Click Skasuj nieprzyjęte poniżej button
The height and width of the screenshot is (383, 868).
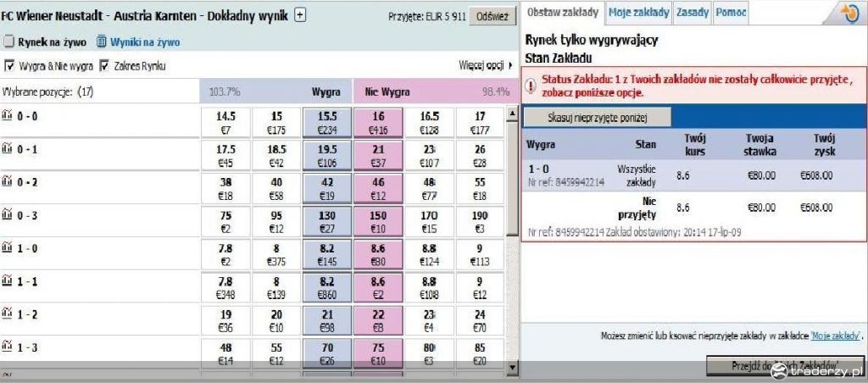(x=597, y=117)
